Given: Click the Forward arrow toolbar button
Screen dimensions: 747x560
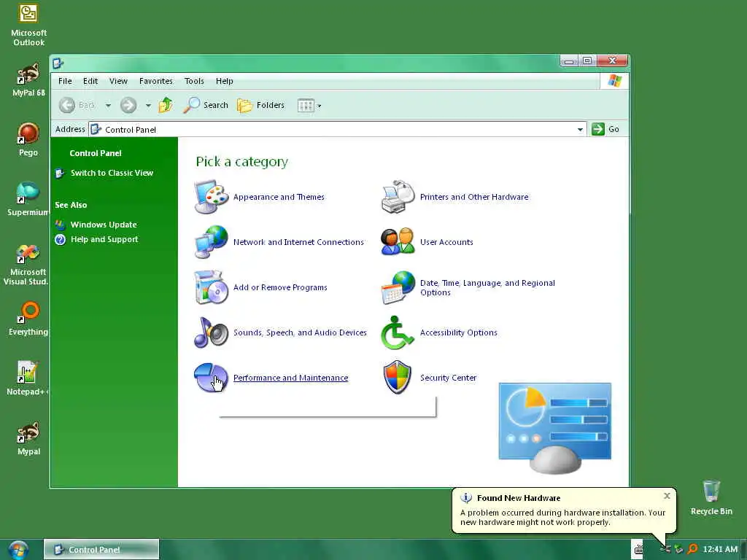Looking at the screenshot, I should [128, 105].
